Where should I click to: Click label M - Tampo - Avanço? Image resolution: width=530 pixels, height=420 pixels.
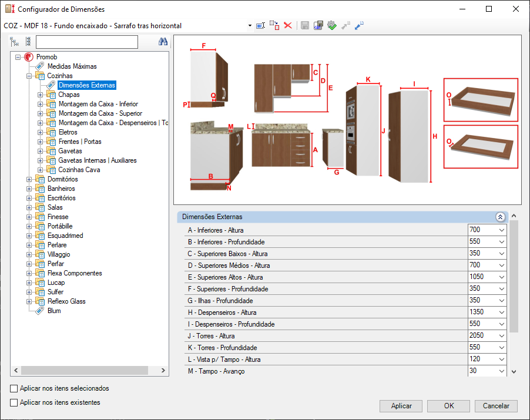coord(216,371)
